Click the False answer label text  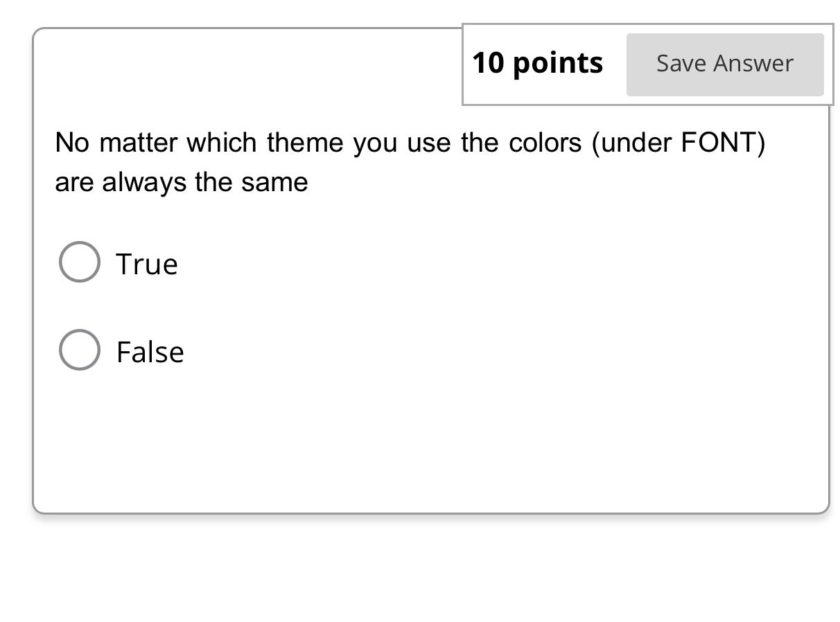[150, 351]
